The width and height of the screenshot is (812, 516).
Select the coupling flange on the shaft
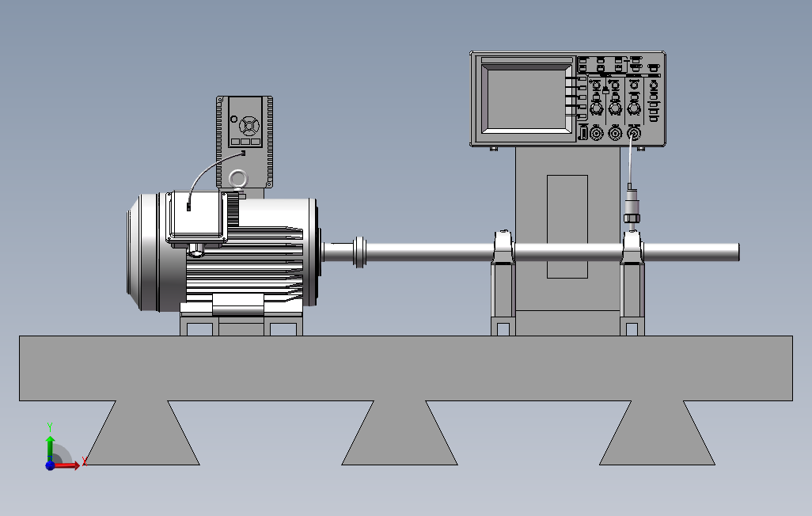360,252
